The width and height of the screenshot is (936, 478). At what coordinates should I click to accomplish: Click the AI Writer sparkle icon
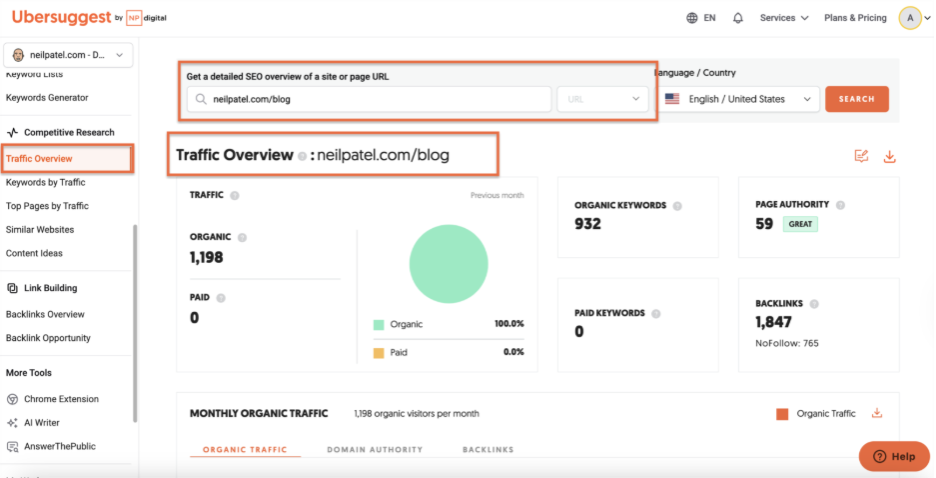[x=12, y=423]
